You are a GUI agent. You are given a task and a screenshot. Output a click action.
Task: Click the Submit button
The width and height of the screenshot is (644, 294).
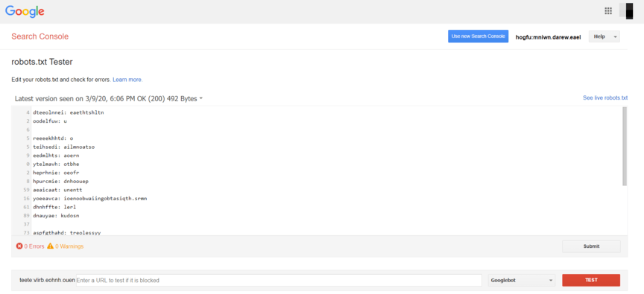[x=591, y=246]
